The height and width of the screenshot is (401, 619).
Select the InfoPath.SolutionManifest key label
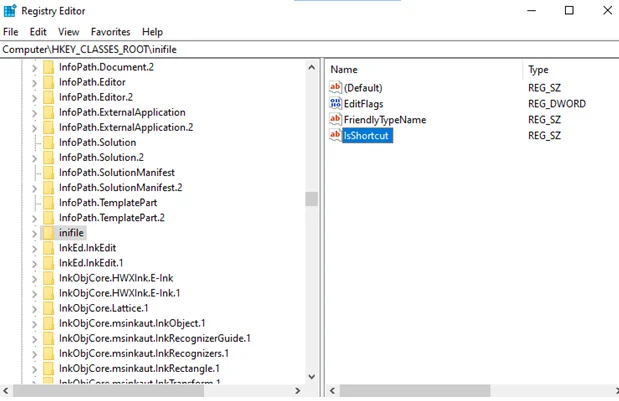point(116,172)
